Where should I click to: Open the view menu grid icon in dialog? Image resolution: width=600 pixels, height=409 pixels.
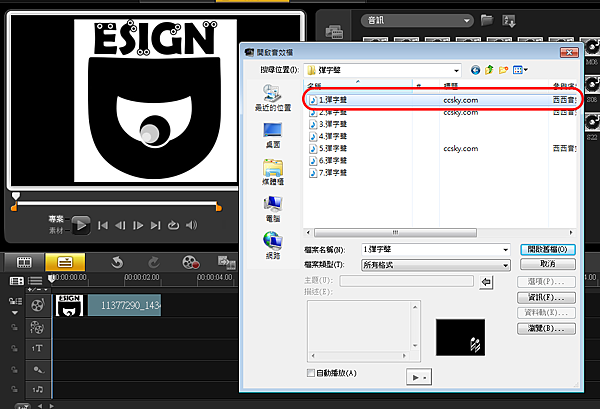(x=517, y=70)
